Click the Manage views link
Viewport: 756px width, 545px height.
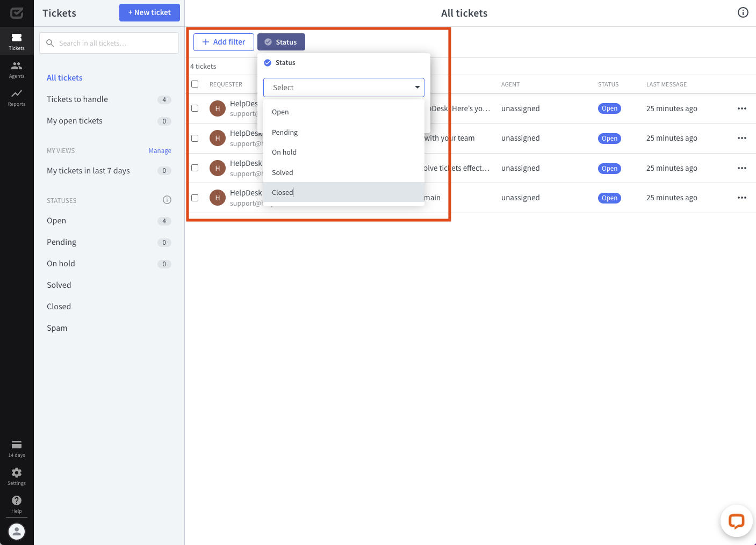pyautogui.click(x=160, y=151)
